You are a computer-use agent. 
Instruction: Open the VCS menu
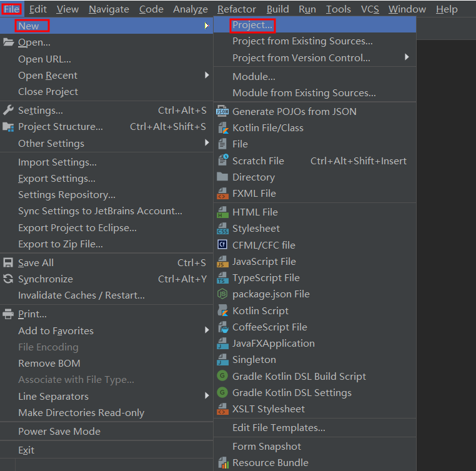pos(370,9)
